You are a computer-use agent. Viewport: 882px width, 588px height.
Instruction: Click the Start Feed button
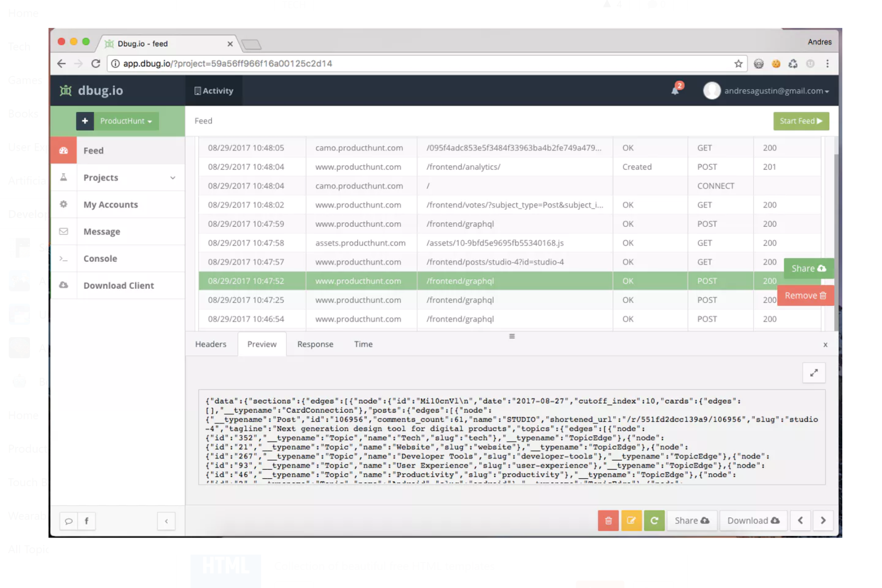click(x=801, y=121)
